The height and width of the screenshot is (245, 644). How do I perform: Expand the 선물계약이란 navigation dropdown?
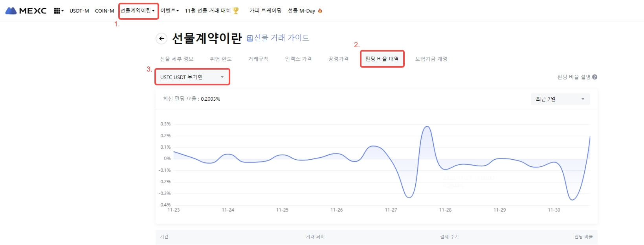(138, 11)
